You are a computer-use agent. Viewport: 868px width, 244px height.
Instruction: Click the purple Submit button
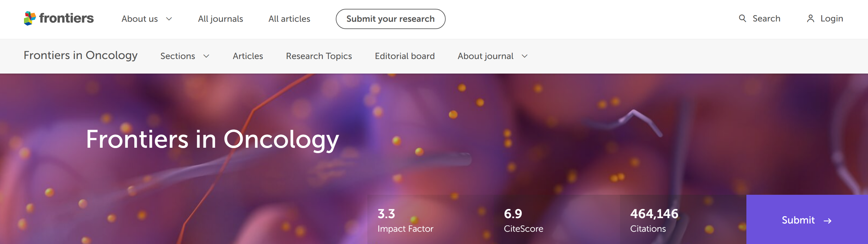(x=798, y=220)
